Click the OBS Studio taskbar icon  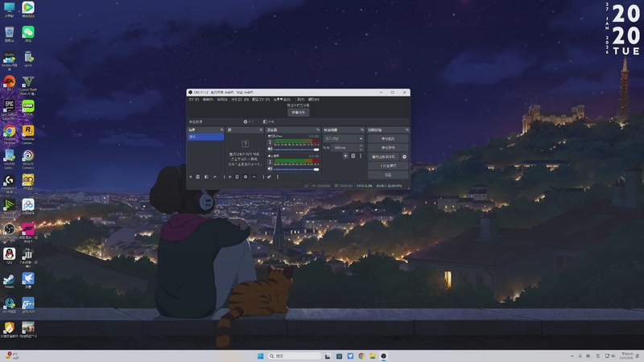click(384, 356)
